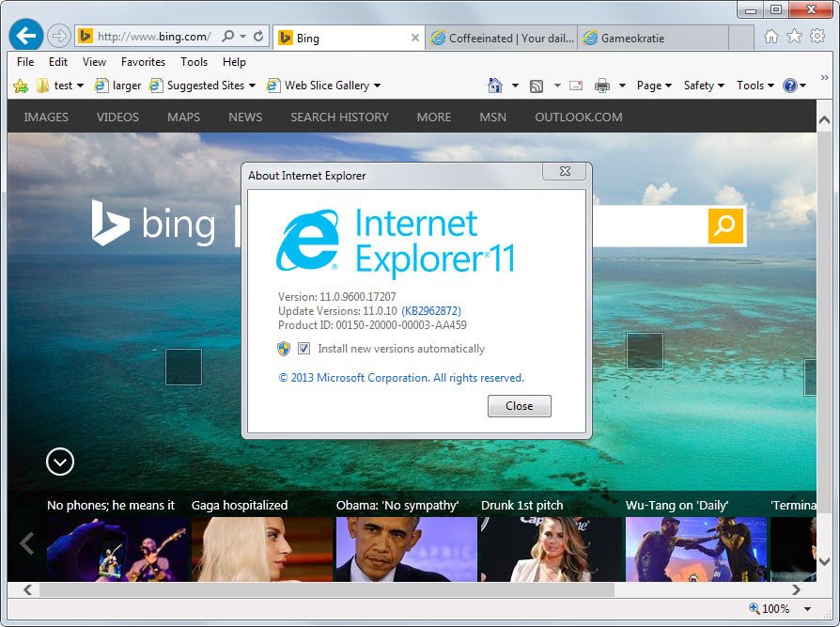Open the larger favorites bar link
The height and width of the screenshot is (627, 840).
click(117, 86)
